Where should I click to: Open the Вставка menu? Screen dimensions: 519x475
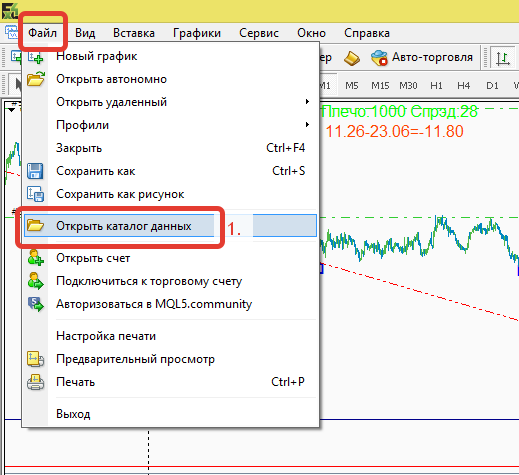(x=134, y=33)
